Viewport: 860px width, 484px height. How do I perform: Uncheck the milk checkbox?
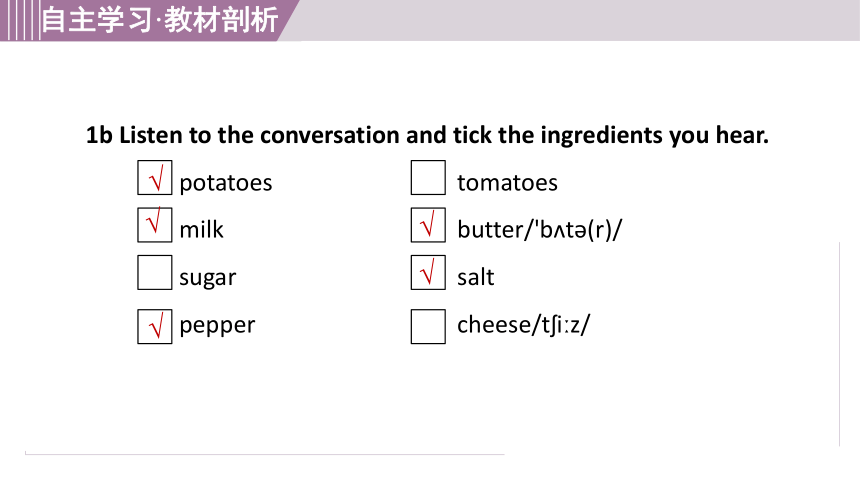point(155,225)
